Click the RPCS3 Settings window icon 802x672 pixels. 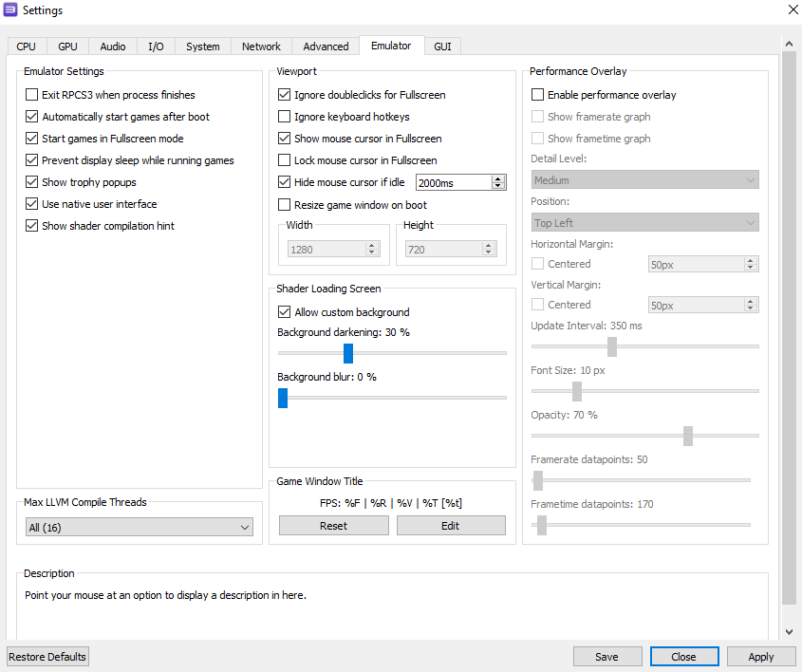click(x=10, y=9)
